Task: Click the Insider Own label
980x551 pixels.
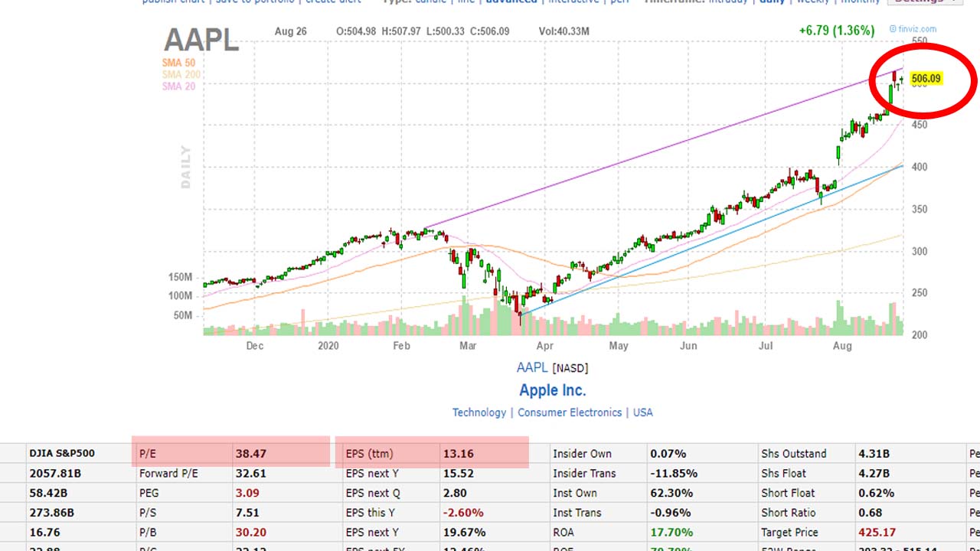Action: coord(582,454)
